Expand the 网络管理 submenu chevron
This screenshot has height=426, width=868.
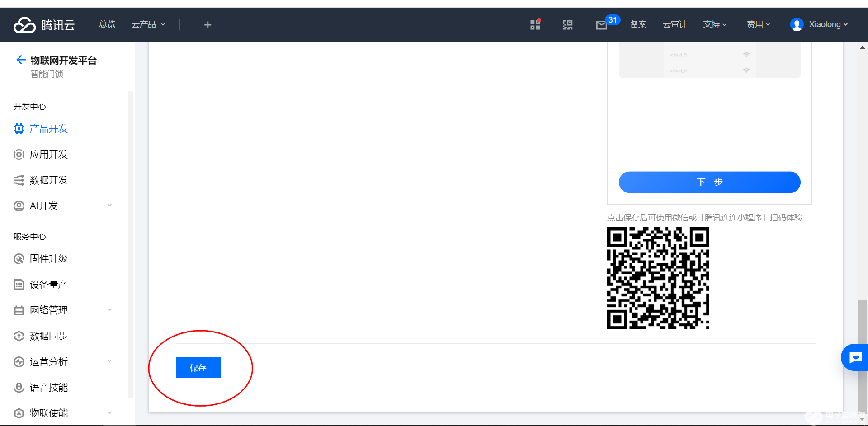(x=109, y=310)
